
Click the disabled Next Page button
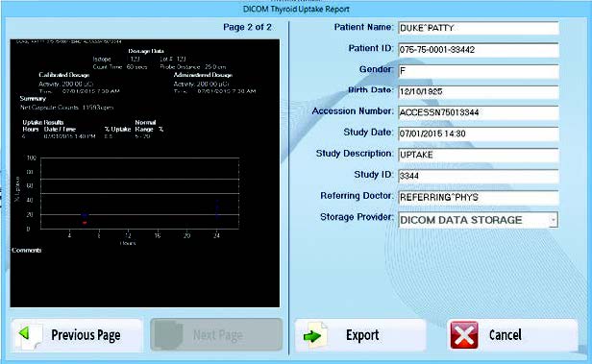(216, 335)
